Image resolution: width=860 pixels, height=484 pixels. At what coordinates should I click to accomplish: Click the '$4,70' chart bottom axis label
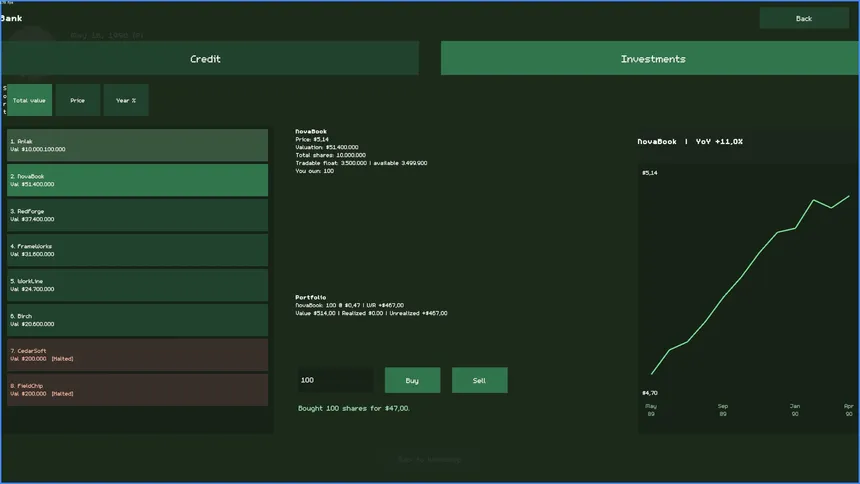(650, 393)
